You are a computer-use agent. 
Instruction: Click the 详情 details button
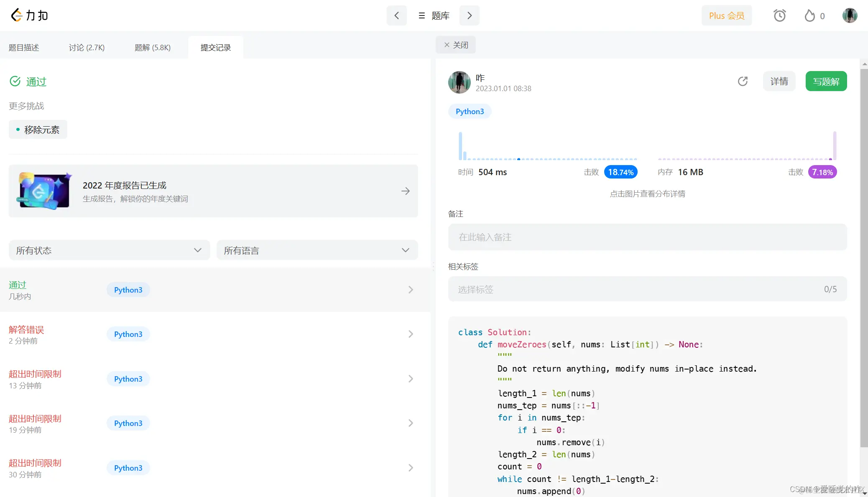(779, 81)
